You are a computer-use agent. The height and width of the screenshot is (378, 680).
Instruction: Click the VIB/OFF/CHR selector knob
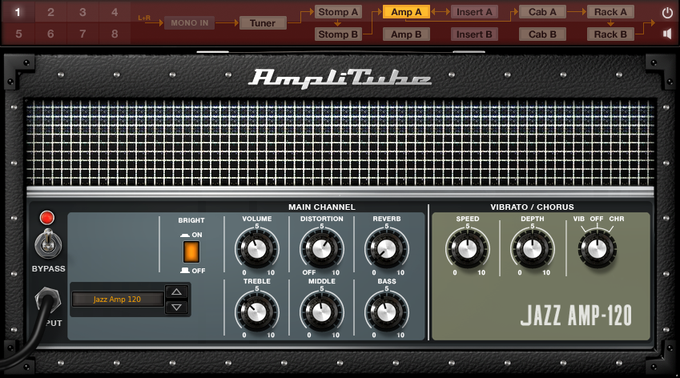(597, 249)
